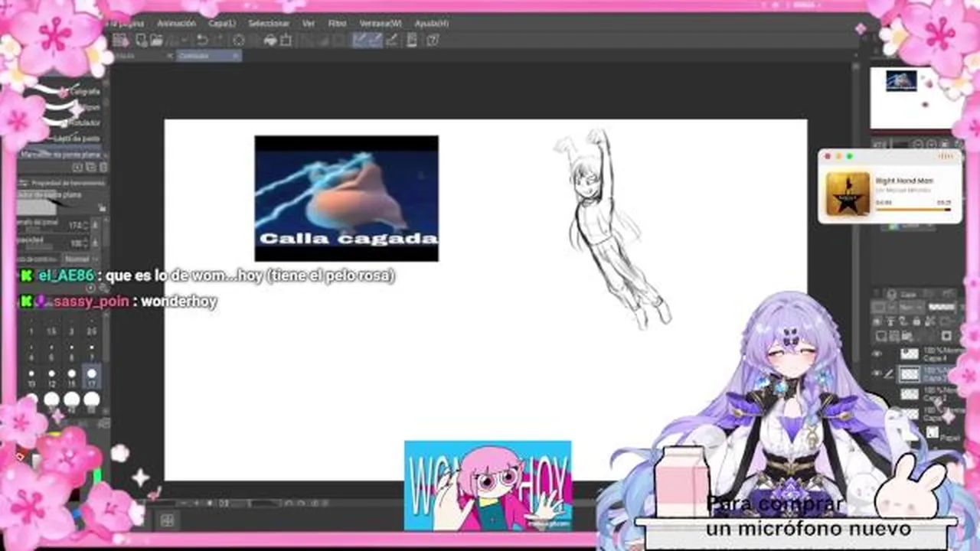This screenshot has width=980, height=551.
Task: Toggle the snap to special ruler icon
Action: pyautogui.click(x=377, y=41)
